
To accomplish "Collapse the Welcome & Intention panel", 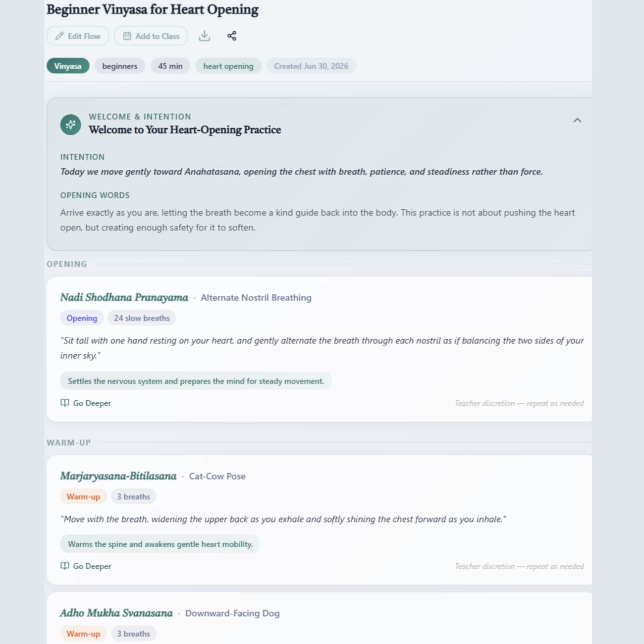I will tap(577, 120).
